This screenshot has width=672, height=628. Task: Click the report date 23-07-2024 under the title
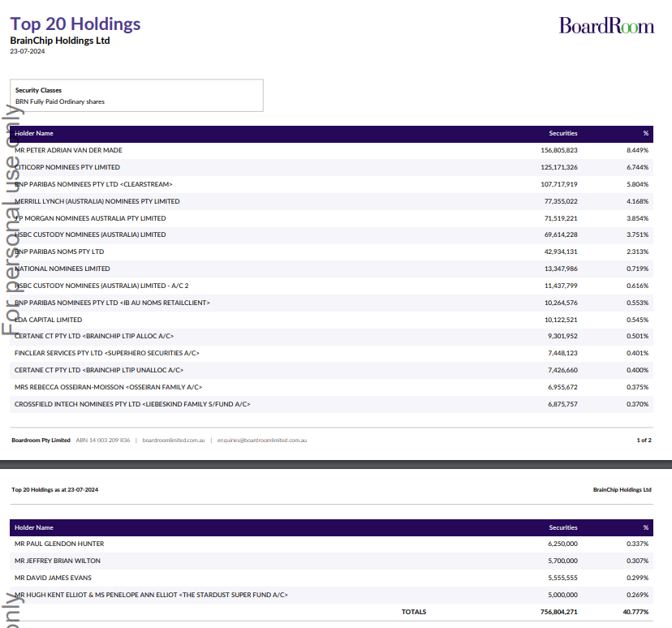point(28,51)
